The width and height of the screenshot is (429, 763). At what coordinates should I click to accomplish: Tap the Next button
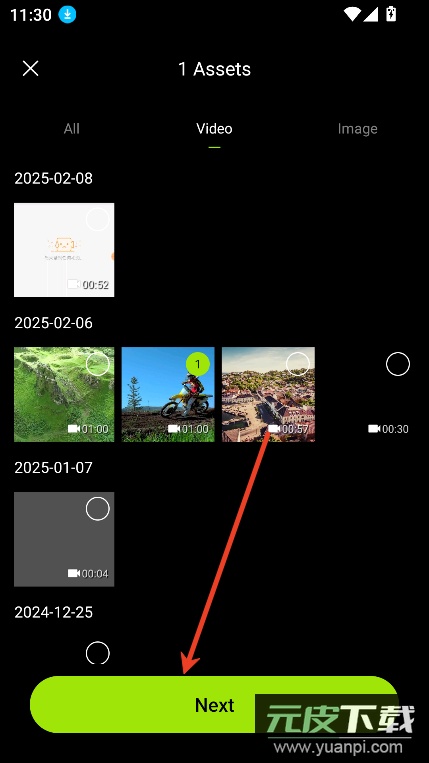(x=214, y=705)
